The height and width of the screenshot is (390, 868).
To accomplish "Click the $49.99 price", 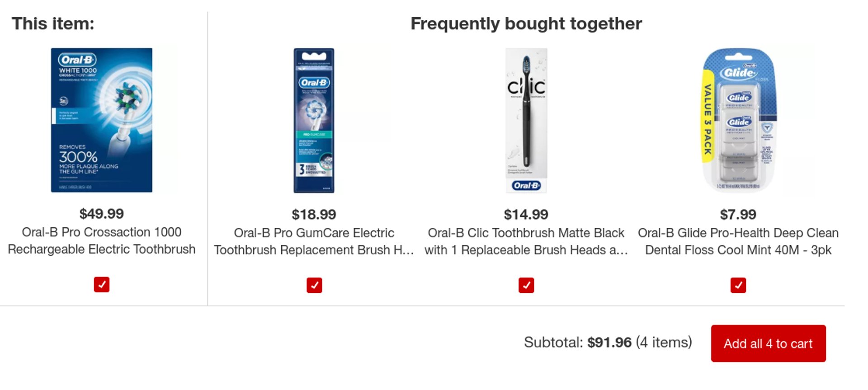I will click(102, 214).
